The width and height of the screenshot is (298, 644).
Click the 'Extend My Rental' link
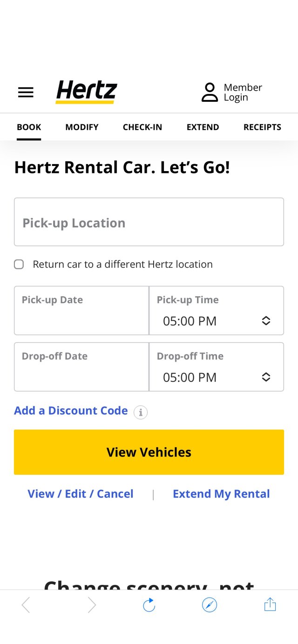click(x=221, y=494)
